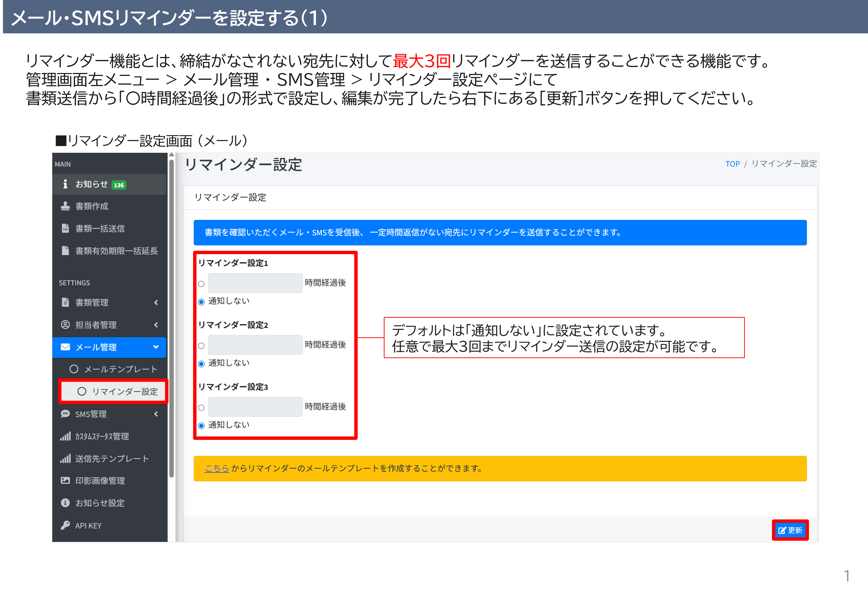Click the お知らせ info icon in sidebar
Image resolution: width=868 pixels, height=591 pixels.
click(x=65, y=184)
